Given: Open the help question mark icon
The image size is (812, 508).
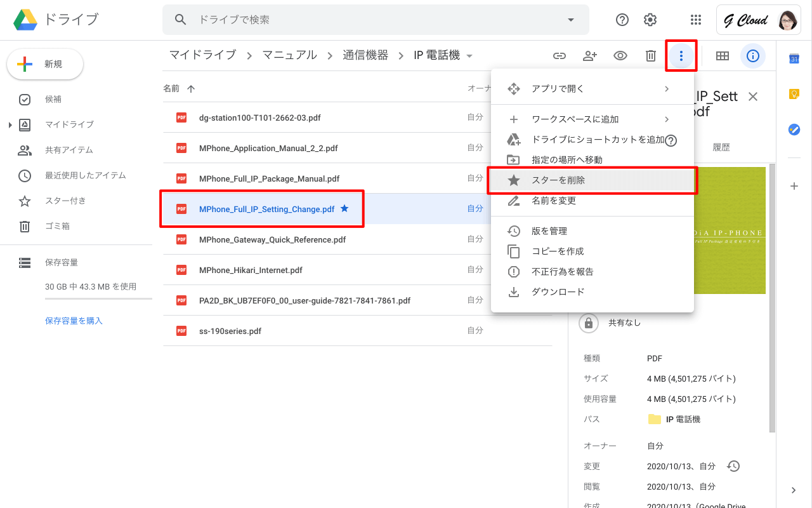Looking at the screenshot, I should pyautogui.click(x=622, y=20).
